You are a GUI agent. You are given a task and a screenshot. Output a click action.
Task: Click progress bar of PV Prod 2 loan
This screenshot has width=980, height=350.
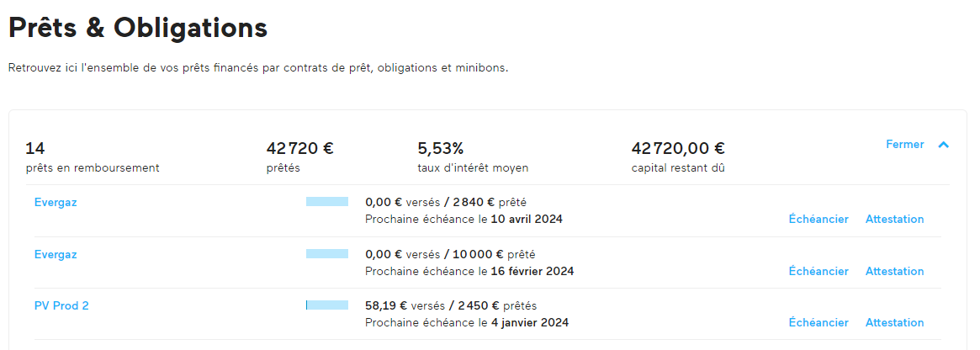click(327, 305)
